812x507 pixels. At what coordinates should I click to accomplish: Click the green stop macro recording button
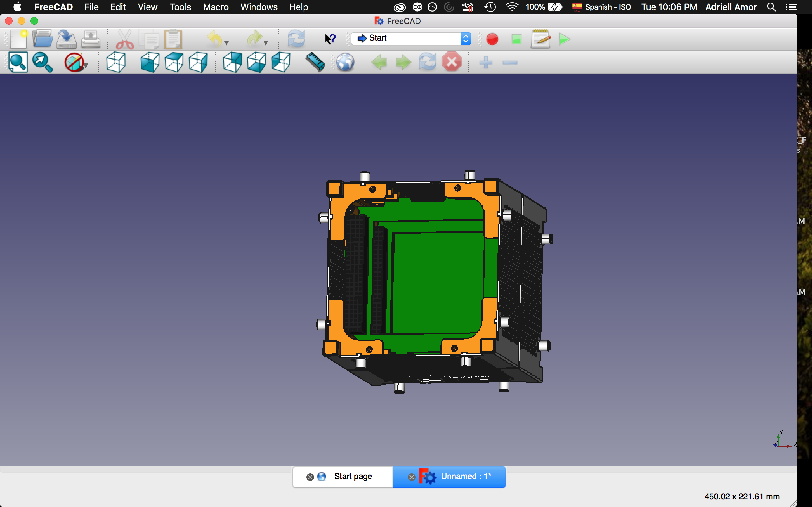coord(516,39)
